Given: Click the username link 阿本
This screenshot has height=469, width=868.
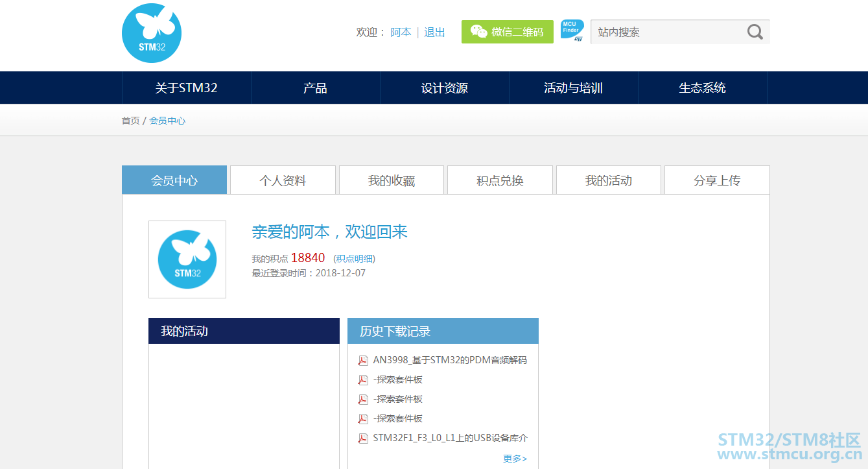Looking at the screenshot, I should point(401,32).
